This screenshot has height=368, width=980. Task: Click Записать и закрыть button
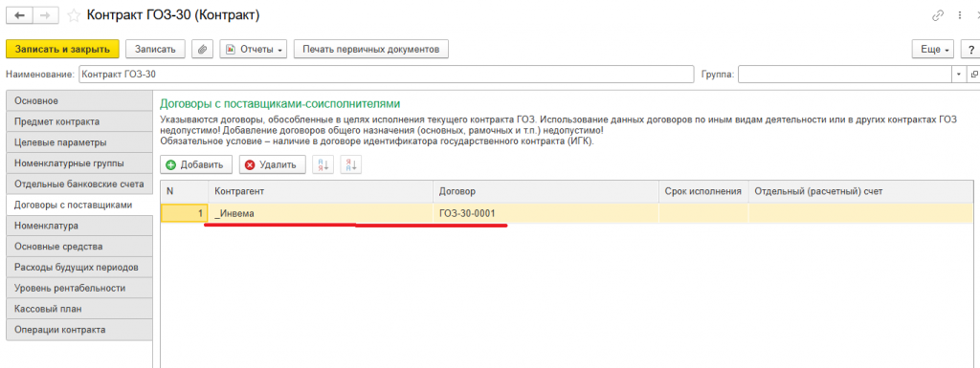pos(62,49)
